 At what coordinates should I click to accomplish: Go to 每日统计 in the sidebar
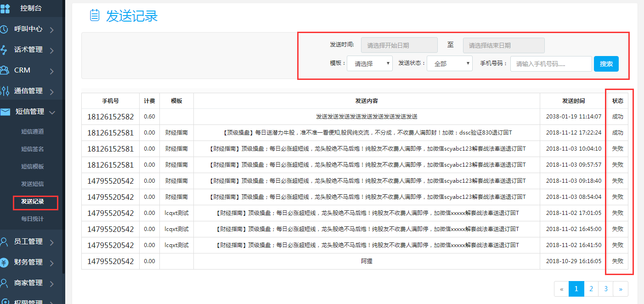pos(32,219)
